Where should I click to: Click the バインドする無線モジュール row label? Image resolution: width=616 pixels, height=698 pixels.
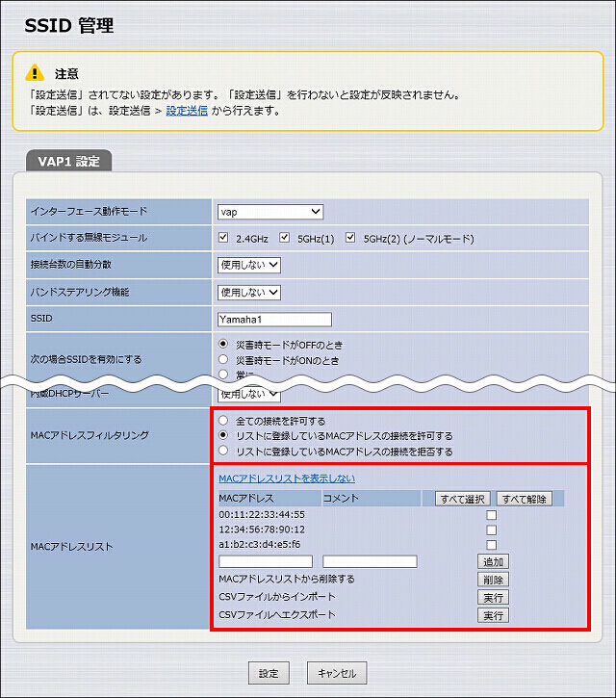(89, 238)
